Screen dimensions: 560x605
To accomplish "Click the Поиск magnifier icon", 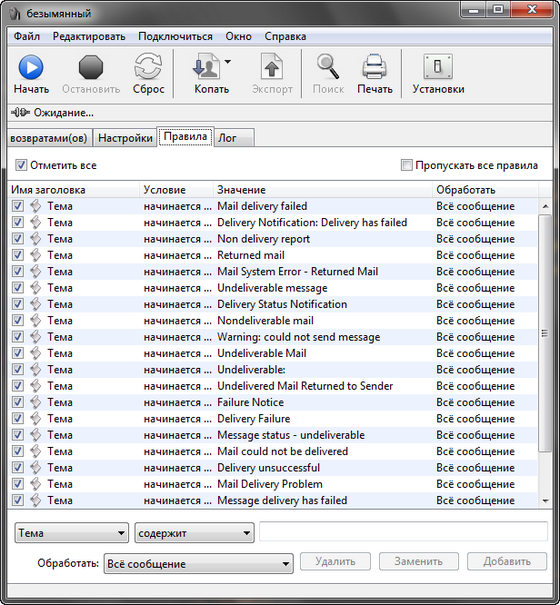I will 328,67.
